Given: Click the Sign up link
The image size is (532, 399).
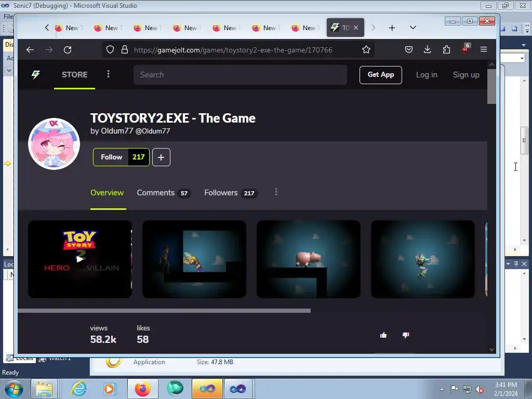Looking at the screenshot, I should (466, 75).
